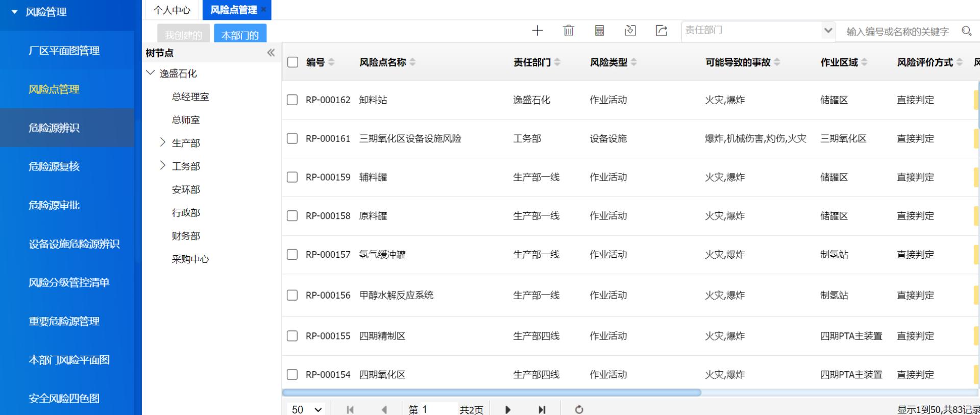This screenshot has height=415, width=980.
Task: Select the row checkbox for RP-000157
Action: point(292,255)
